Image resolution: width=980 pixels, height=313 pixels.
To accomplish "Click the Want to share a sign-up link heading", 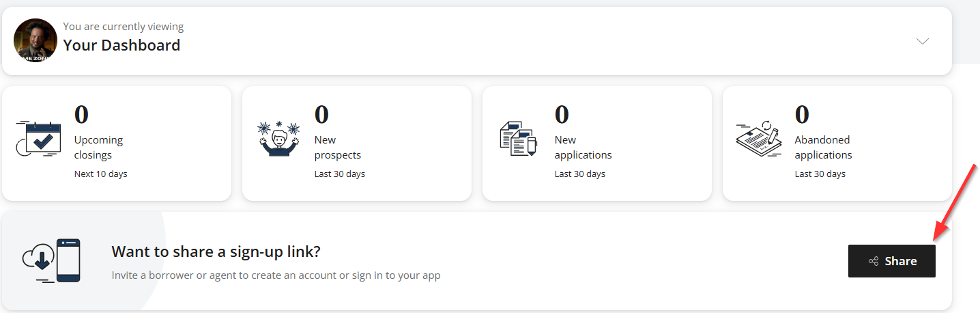I will point(216,251).
